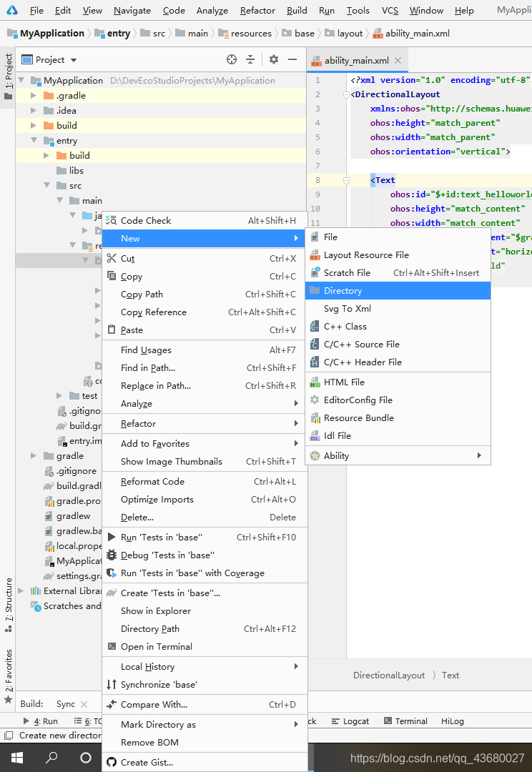Viewport: 532px width, 772px height.
Task: Expand the test folder
Action: pyautogui.click(x=59, y=395)
